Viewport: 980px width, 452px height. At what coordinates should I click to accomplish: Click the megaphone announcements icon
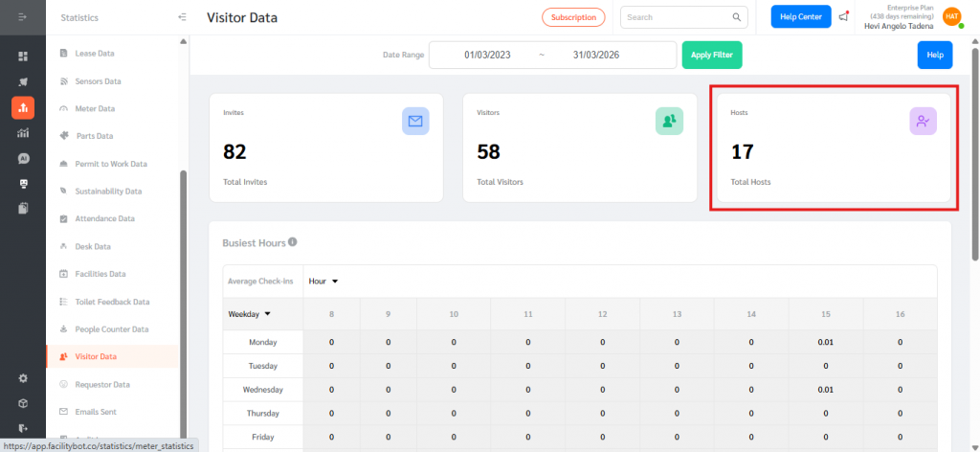click(x=843, y=16)
